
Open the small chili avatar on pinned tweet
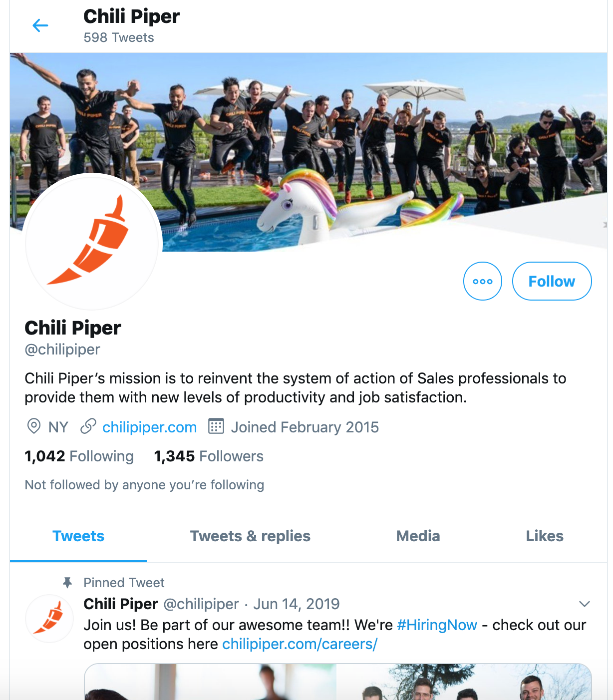click(49, 618)
